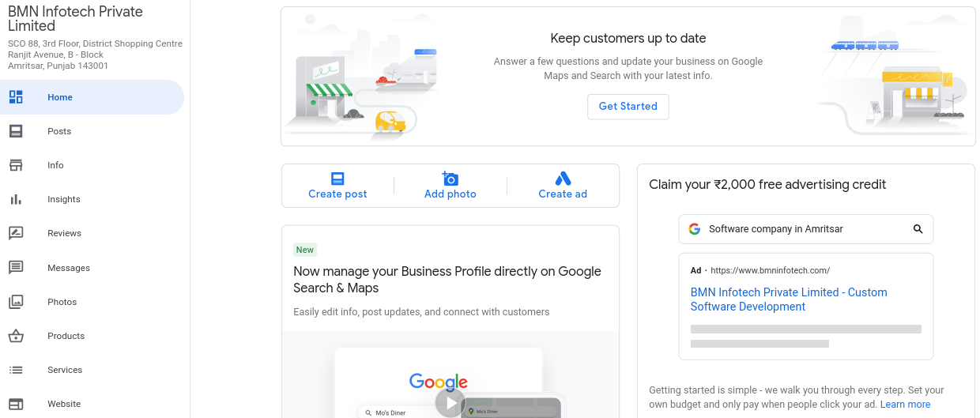Click 'Easily edit info, post updates' description
The width and height of the screenshot is (980, 418).
pyautogui.click(x=421, y=312)
